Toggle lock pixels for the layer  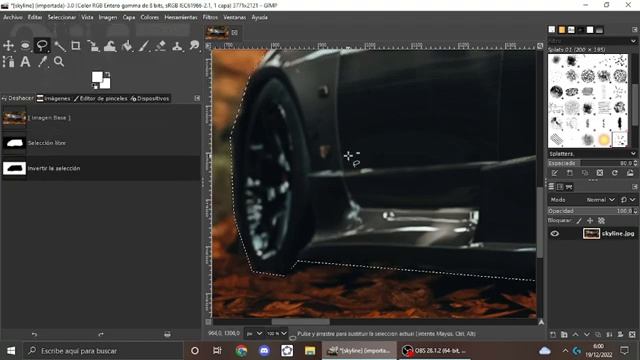click(579, 221)
